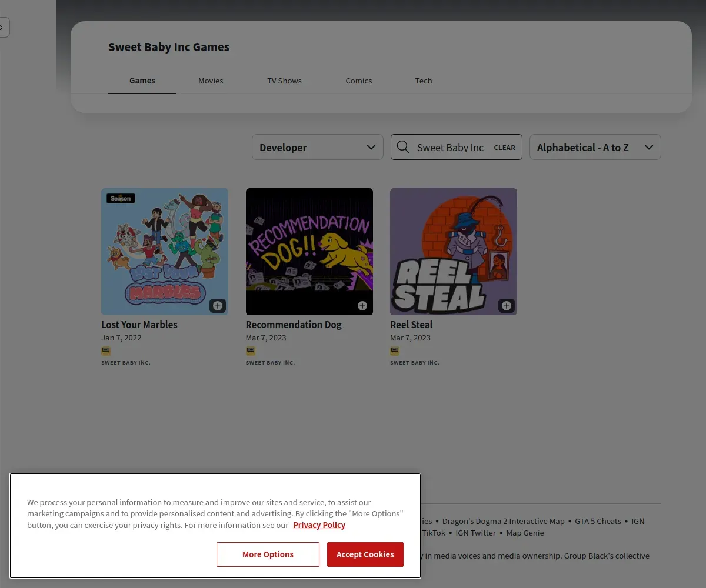The width and height of the screenshot is (706, 588).
Task: Click platform icon under Recommendation Dog
Action: 251,351
